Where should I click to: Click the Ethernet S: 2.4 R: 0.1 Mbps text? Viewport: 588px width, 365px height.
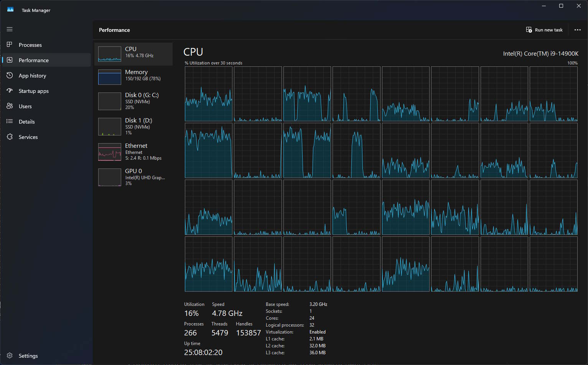coord(143,158)
